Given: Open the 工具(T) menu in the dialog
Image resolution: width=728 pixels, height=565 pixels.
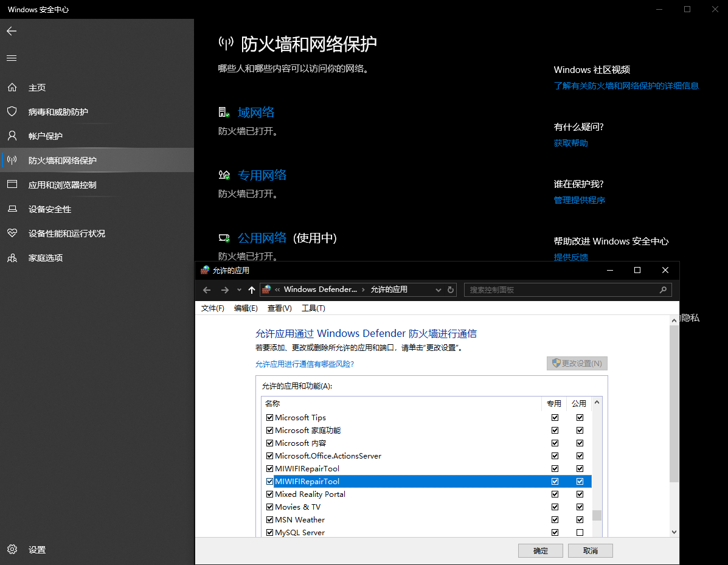Looking at the screenshot, I should coord(313,308).
